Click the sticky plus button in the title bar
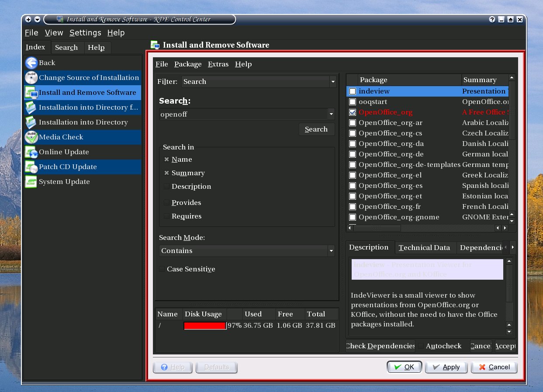 [x=28, y=19]
